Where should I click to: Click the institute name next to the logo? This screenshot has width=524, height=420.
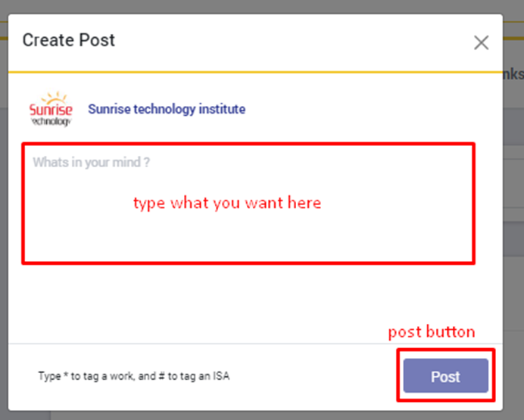pos(167,109)
